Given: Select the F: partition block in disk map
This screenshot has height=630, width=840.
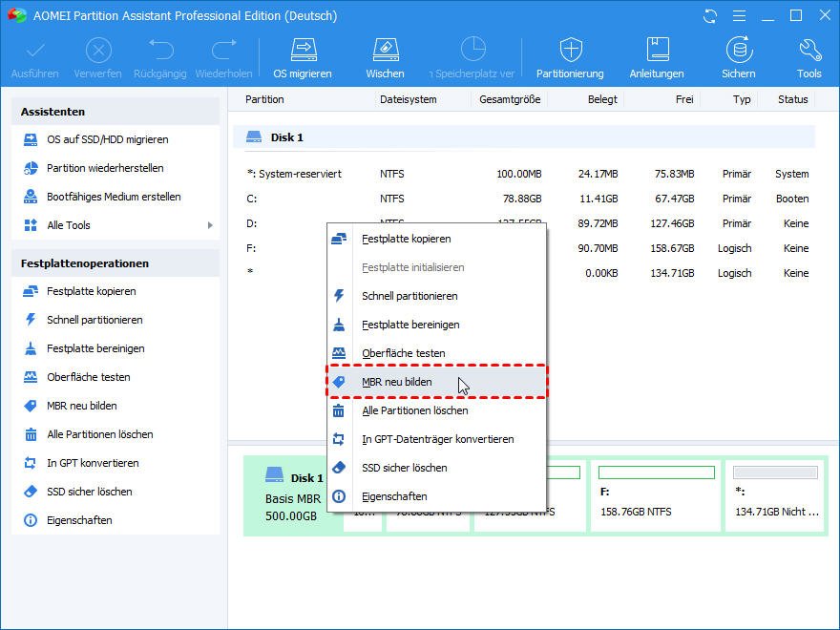Looking at the screenshot, I should (x=654, y=496).
